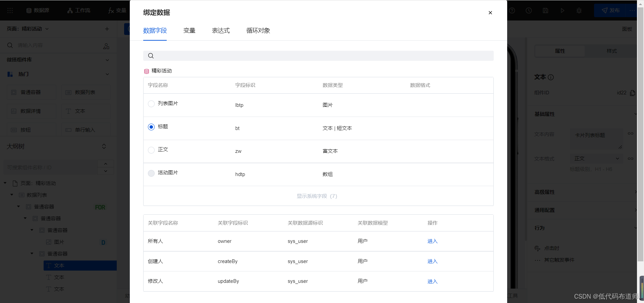
Task: Select the 列表图片 radio button
Action: 151,104
